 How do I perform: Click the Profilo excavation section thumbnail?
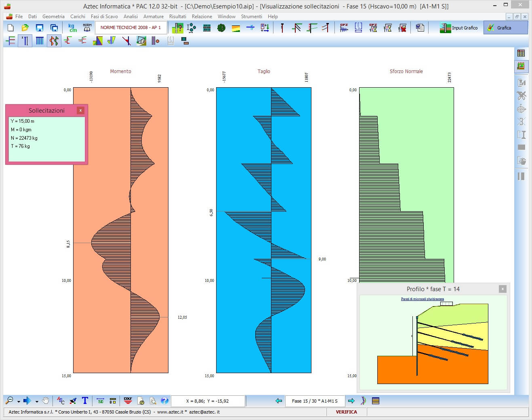[x=433, y=343]
